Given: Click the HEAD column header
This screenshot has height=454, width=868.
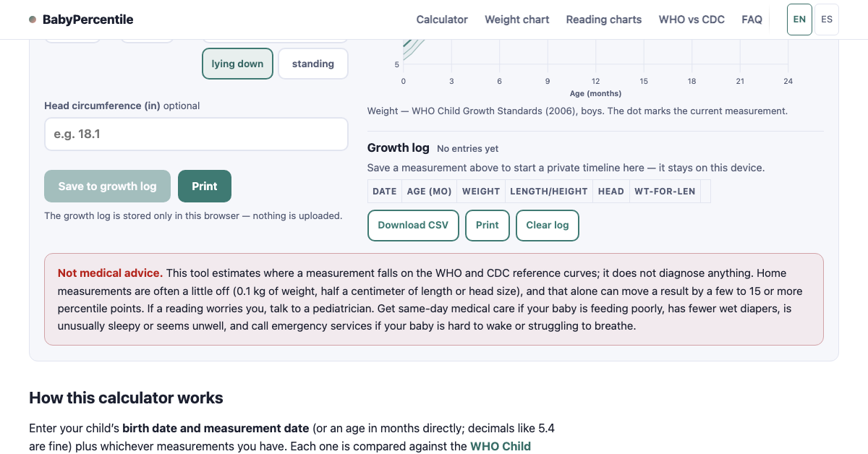Looking at the screenshot, I should pyautogui.click(x=611, y=192).
